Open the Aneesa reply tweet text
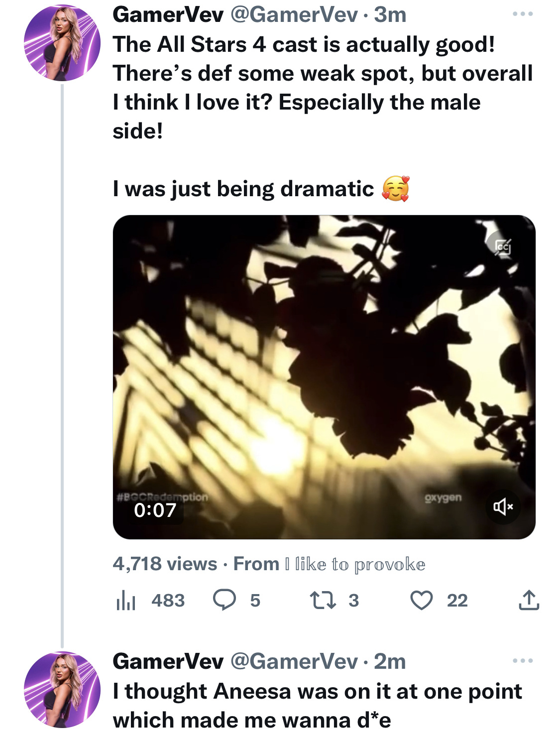The width and height of the screenshot is (560, 739). [x=318, y=705]
